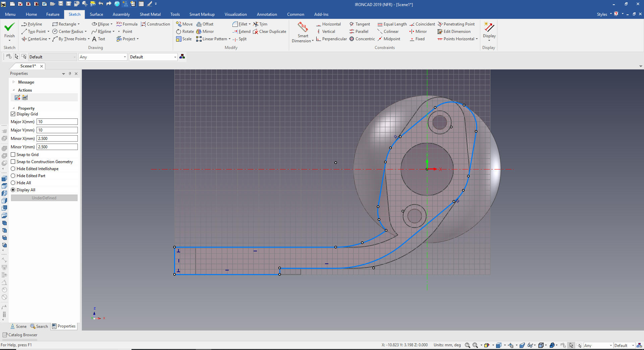Uncheck the Display Grid checkbox
This screenshot has width=644, height=350.
pos(13,114)
